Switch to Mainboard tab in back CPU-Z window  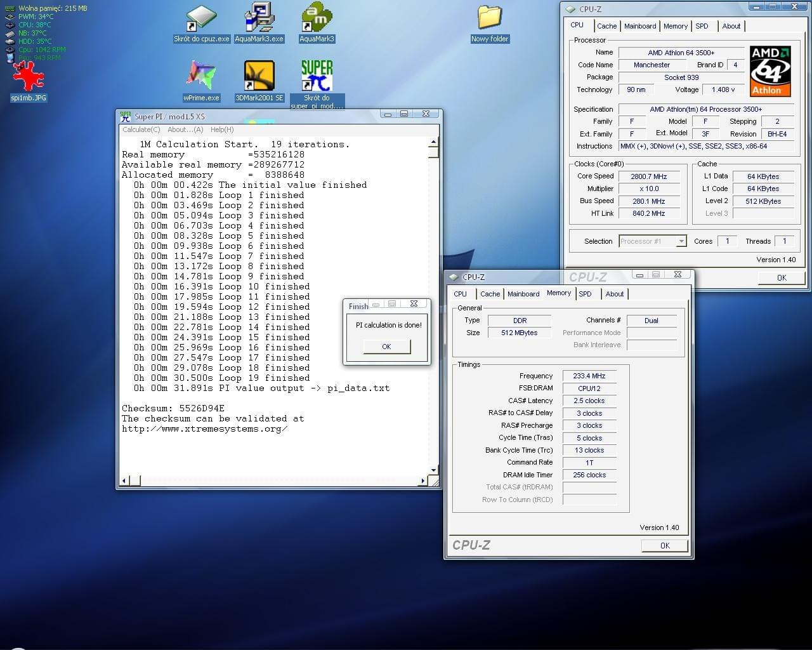[640, 26]
